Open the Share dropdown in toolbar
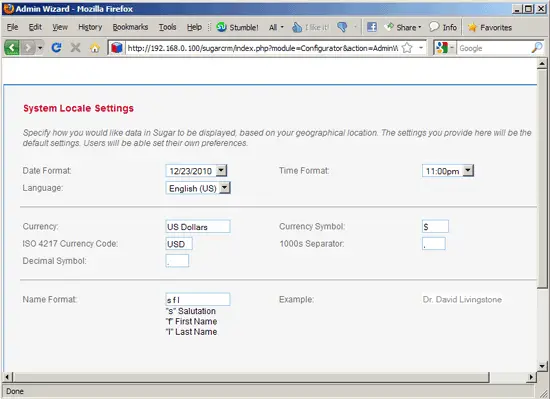 [x=402, y=27]
